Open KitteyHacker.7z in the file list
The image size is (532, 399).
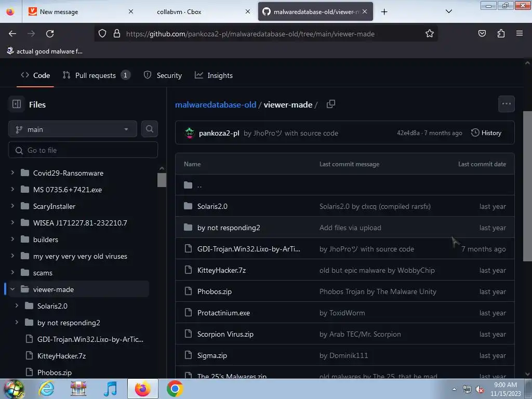click(221, 270)
